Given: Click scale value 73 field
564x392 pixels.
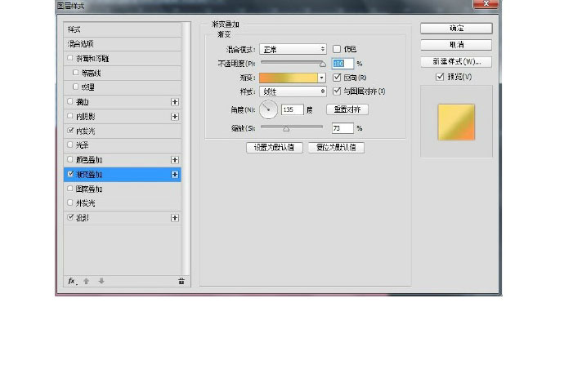Looking at the screenshot, I should point(342,128).
